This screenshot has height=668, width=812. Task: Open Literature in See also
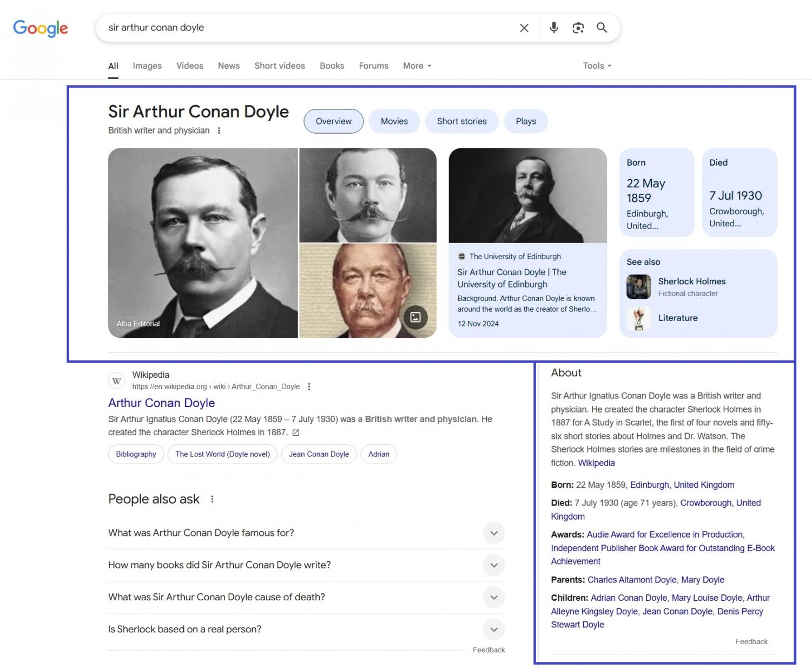pos(678,318)
